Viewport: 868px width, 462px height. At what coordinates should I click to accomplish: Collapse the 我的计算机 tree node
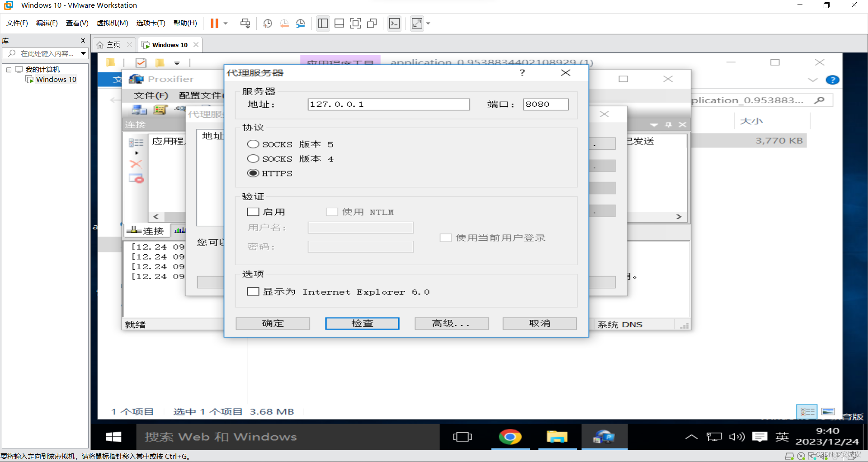coord(9,70)
